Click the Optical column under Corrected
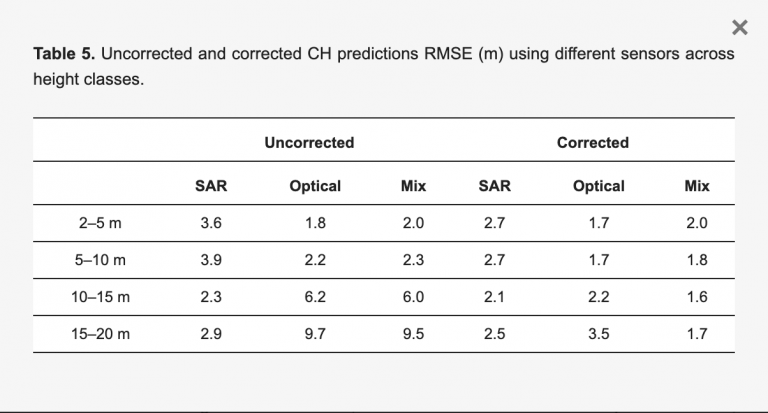The image size is (768, 413). [599, 186]
